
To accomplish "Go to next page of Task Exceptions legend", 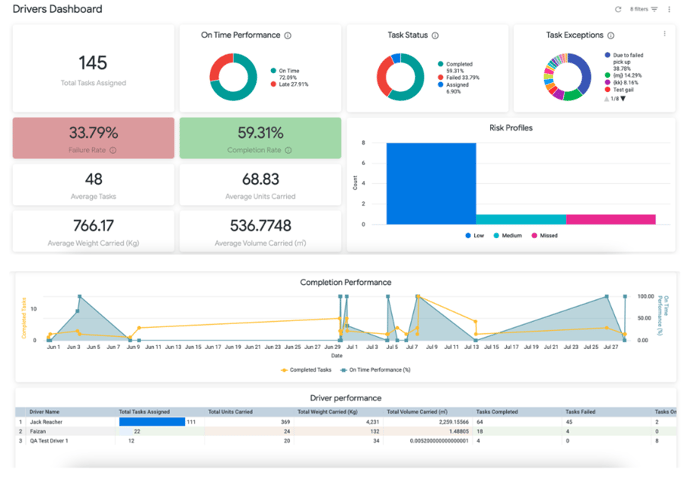I will [623, 99].
